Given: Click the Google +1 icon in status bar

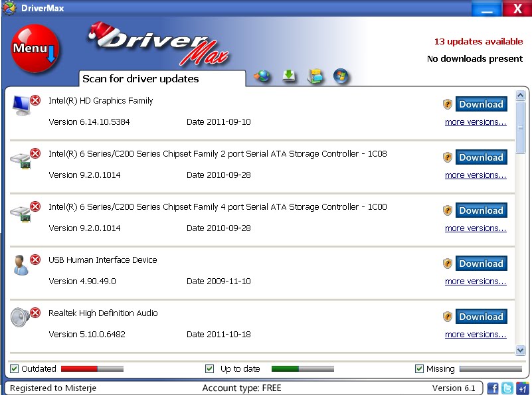Looking at the screenshot, I should [x=523, y=388].
